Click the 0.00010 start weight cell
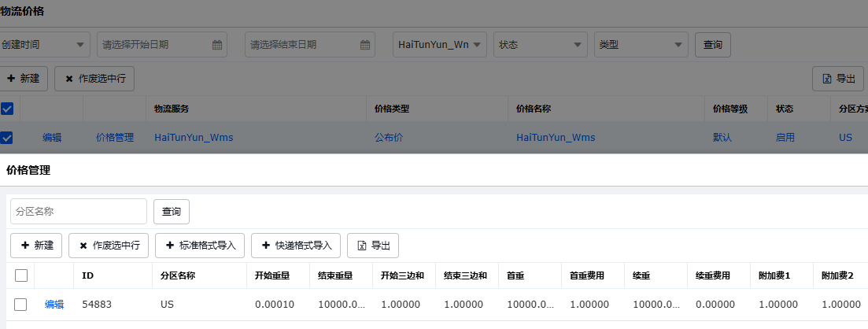 tap(275, 304)
